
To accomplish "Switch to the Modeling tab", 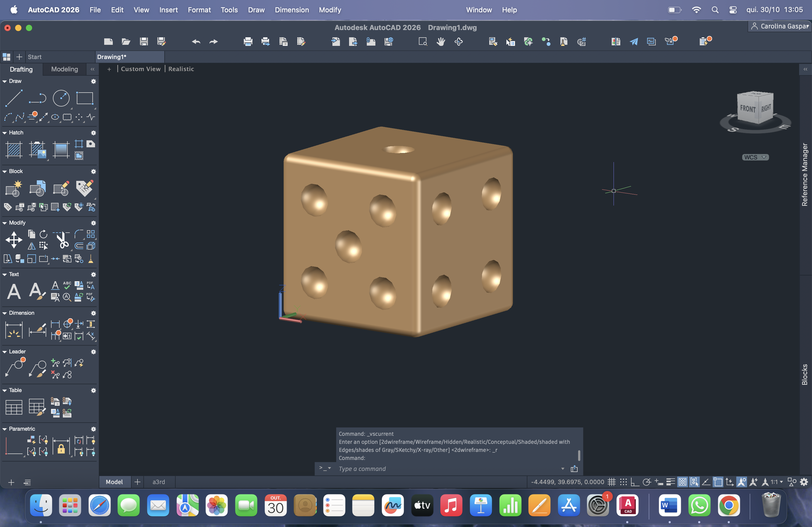I will [x=64, y=69].
